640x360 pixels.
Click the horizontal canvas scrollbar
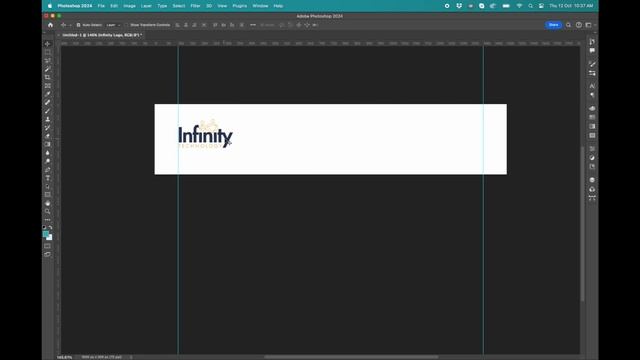click(351, 357)
